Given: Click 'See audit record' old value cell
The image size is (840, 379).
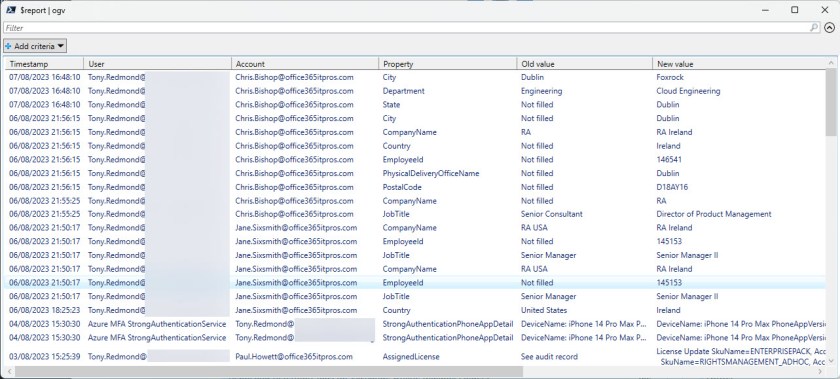Looking at the screenshot, I should [x=549, y=357].
